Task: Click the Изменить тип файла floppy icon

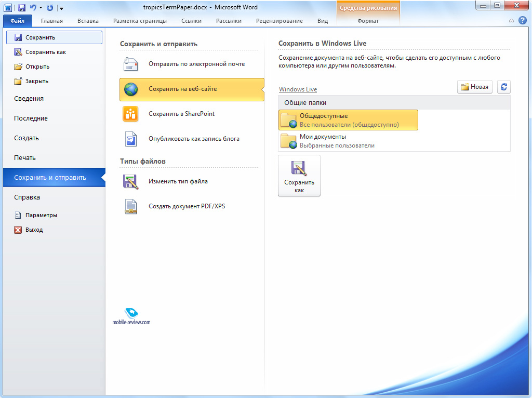Action: 130,181
